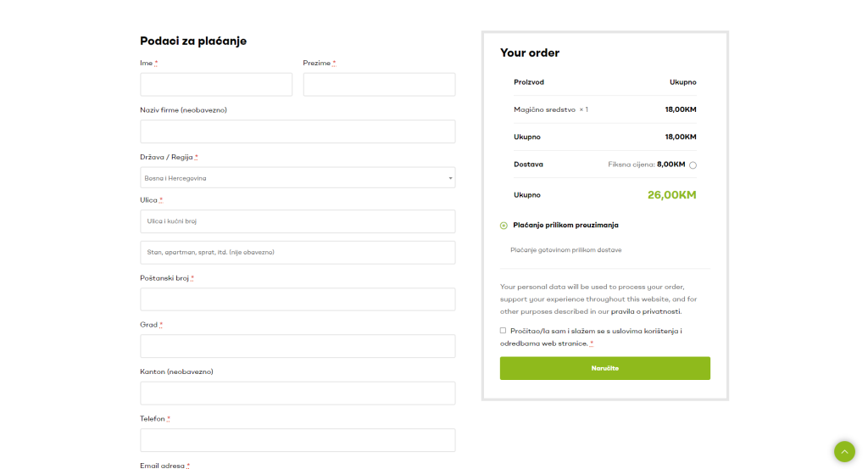This screenshot has width=868, height=469.
Task: Click the scroll-to-top arrow button
Action: point(844,451)
